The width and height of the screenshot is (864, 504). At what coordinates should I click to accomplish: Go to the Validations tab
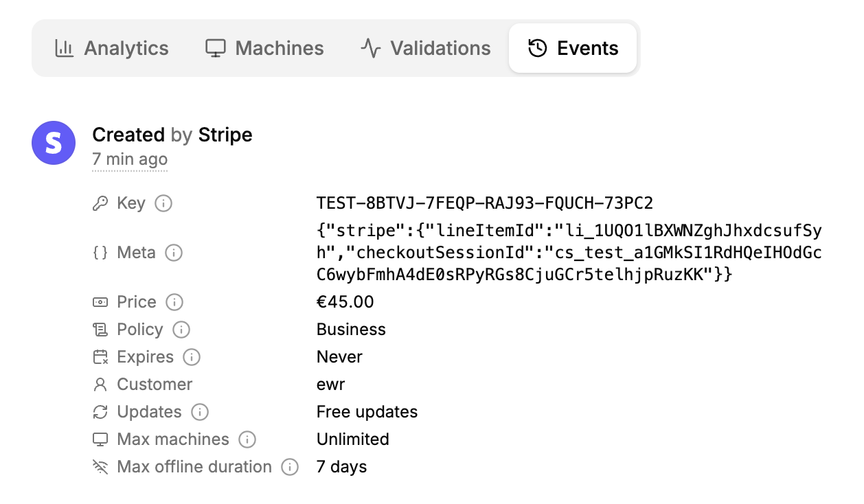coord(426,48)
